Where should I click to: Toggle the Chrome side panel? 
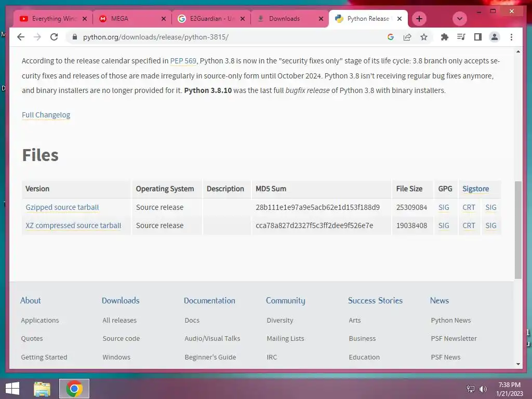(x=478, y=37)
